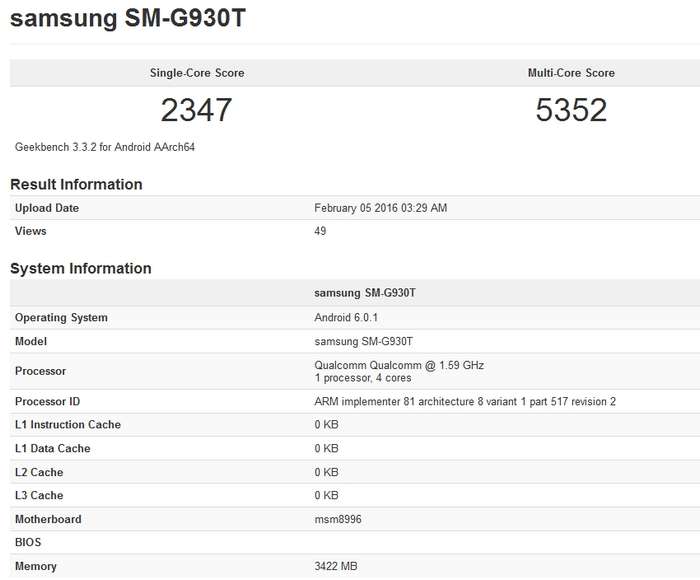Screen dimensions: 700x580
Task: Click the Geekbench 3.3.2 for Android AArch64 text
Action: 105,147
